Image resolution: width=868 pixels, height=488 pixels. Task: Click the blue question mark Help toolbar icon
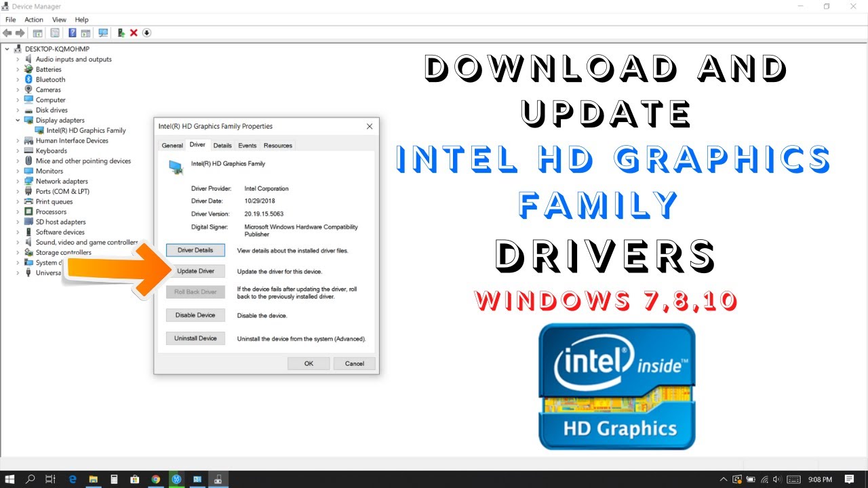pos(73,33)
